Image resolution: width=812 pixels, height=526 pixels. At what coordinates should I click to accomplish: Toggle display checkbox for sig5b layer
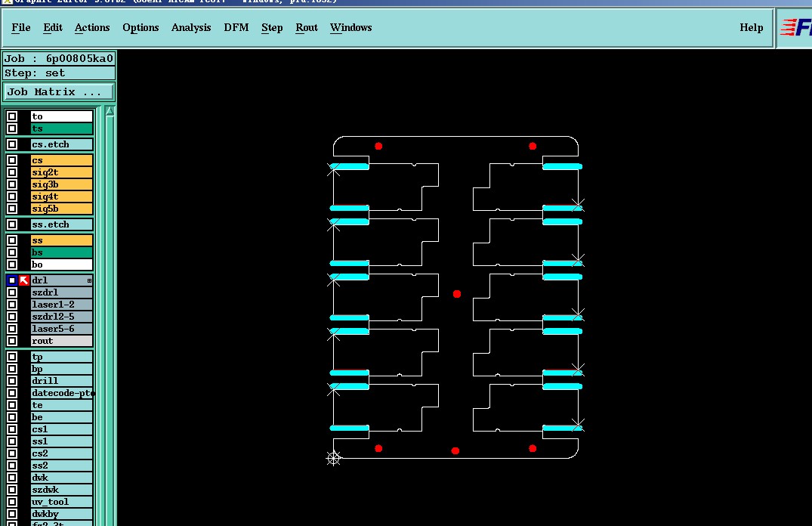click(x=12, y=209)
